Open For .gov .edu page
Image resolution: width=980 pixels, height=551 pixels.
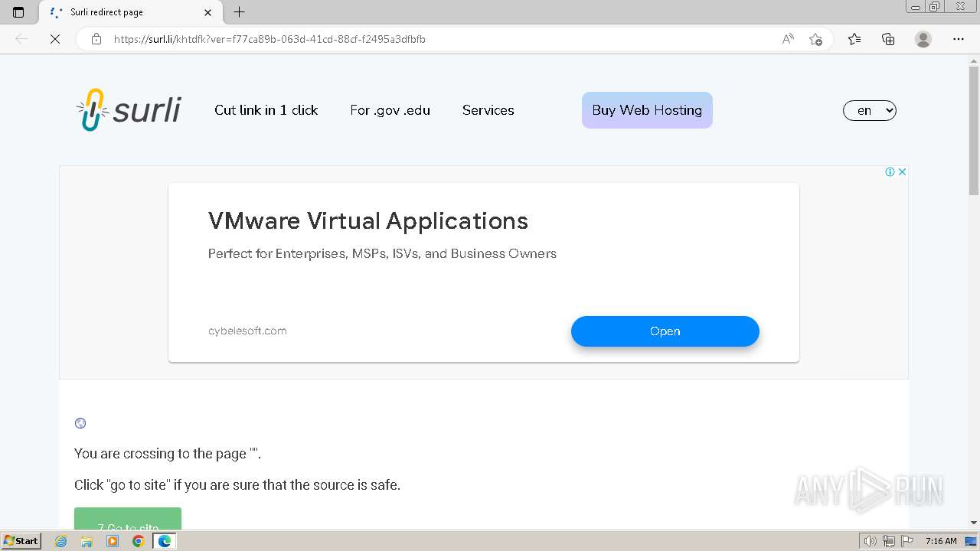[390, 110]
